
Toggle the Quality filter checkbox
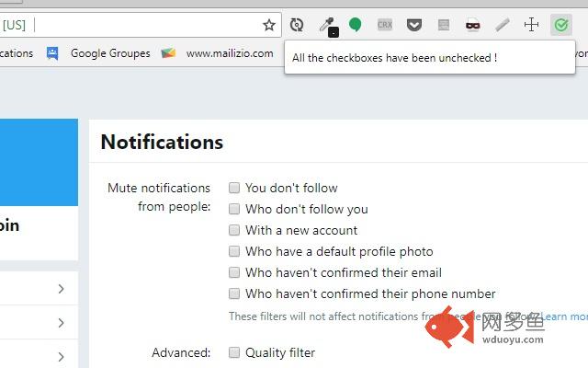[x=234, y=352]
